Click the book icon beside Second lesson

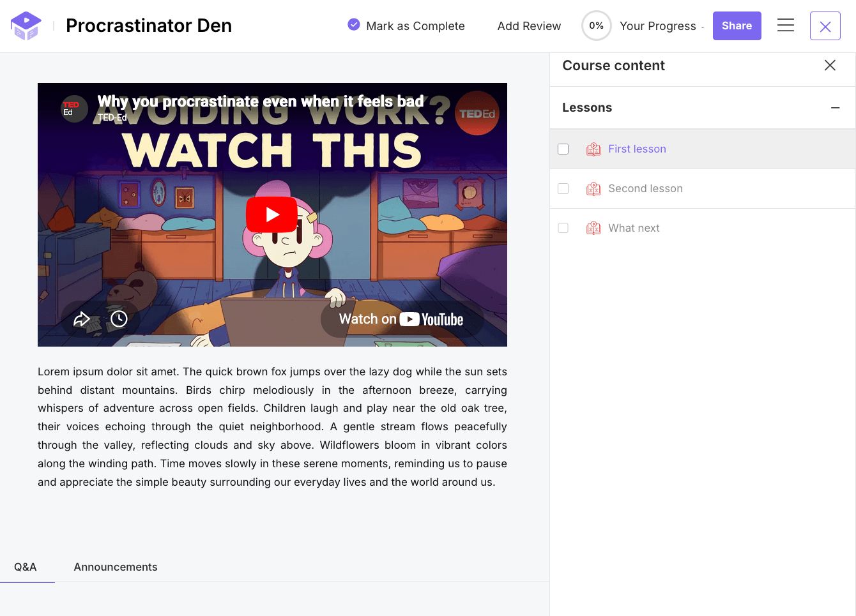pos(593,189)
